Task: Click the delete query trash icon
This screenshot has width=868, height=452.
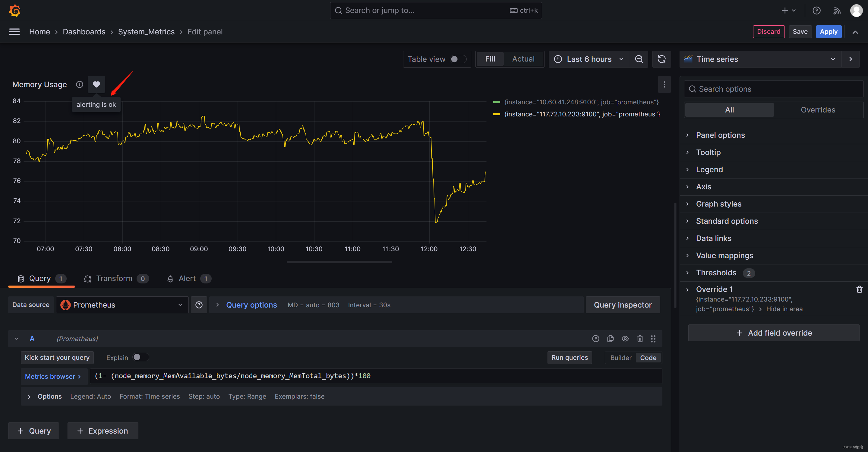Action: click(639, 338)
